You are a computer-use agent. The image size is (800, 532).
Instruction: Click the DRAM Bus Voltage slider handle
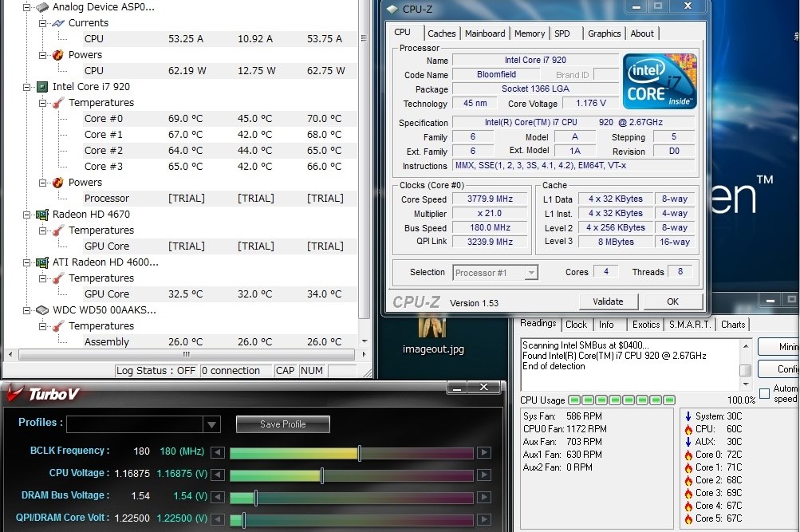[255, 498]
